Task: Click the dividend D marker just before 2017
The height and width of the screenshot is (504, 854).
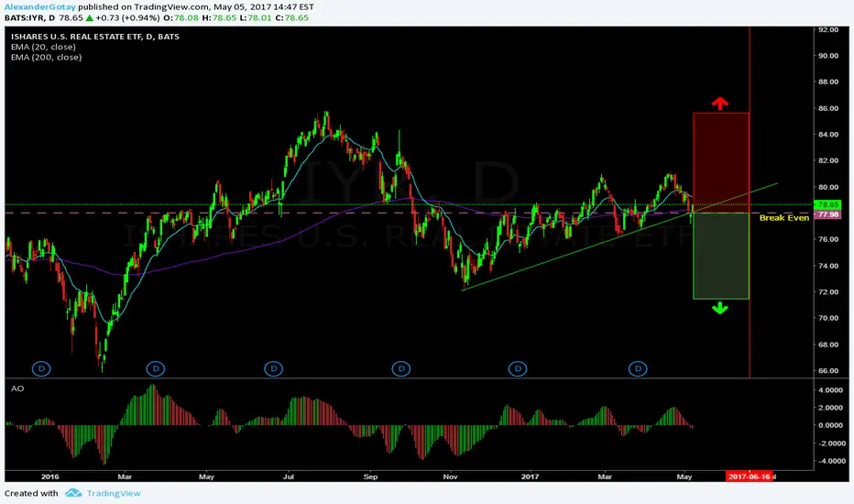Action: click(x=518, y=369)
